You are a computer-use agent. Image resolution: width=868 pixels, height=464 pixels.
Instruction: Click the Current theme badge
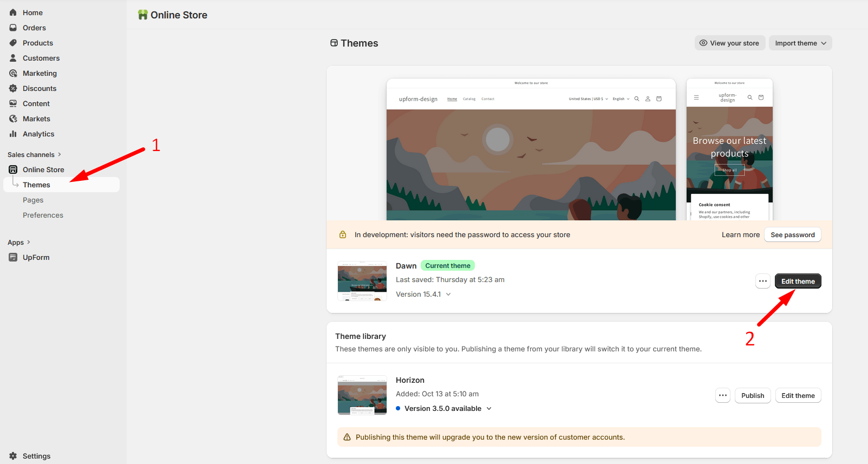click(x=448, y=265)
